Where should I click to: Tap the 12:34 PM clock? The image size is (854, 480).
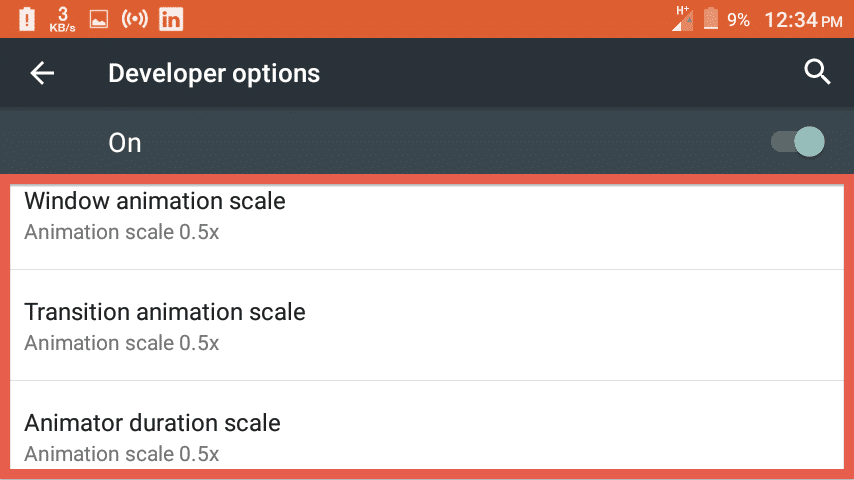[x=804, y=20]
